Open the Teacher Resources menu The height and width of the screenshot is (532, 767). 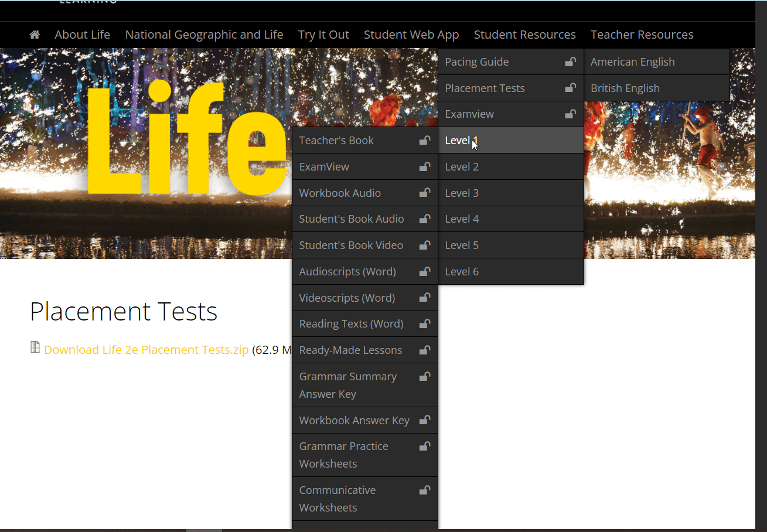tap(642, 35)
